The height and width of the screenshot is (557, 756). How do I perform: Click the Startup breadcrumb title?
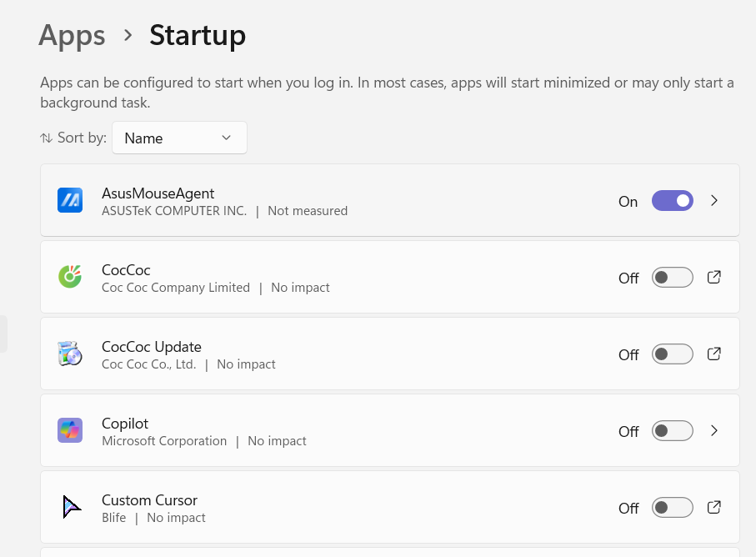click(x=198, y=35)
